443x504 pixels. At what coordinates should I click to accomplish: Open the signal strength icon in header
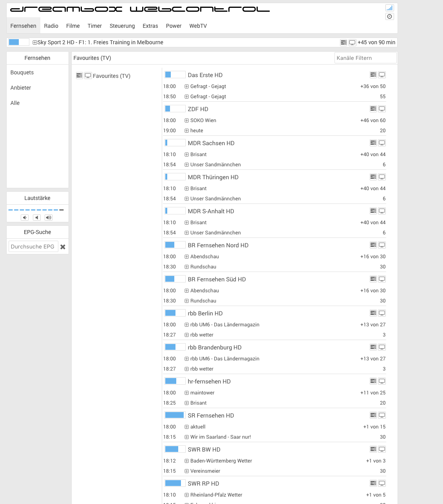click(x=389, y=8)
